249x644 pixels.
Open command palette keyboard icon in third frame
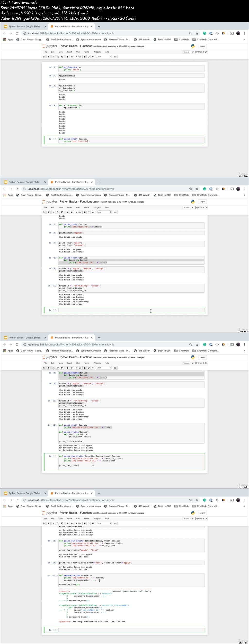[x=116, y=368]
